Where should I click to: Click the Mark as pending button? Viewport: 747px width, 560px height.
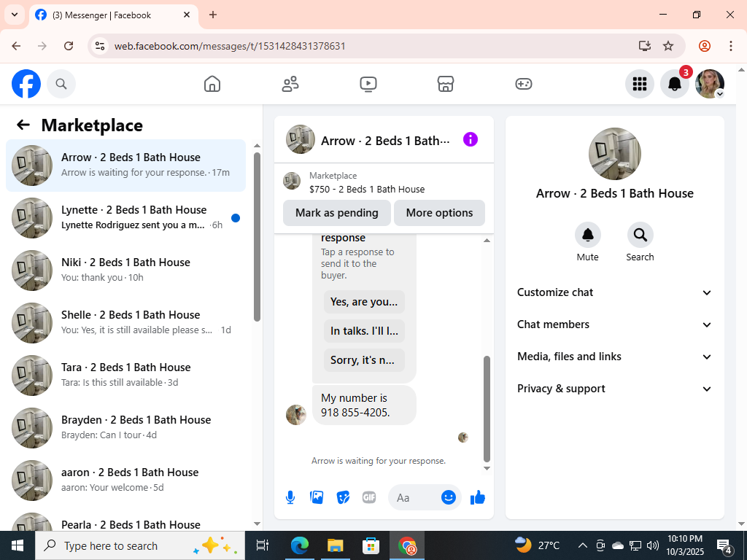[x=337, y=213]
